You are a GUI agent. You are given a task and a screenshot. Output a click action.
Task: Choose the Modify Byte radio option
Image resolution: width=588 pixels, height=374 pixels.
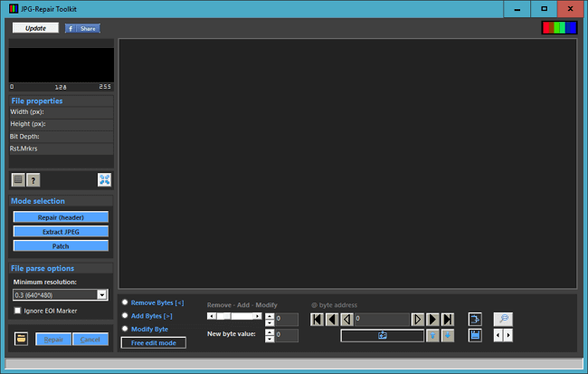point(125,329)
